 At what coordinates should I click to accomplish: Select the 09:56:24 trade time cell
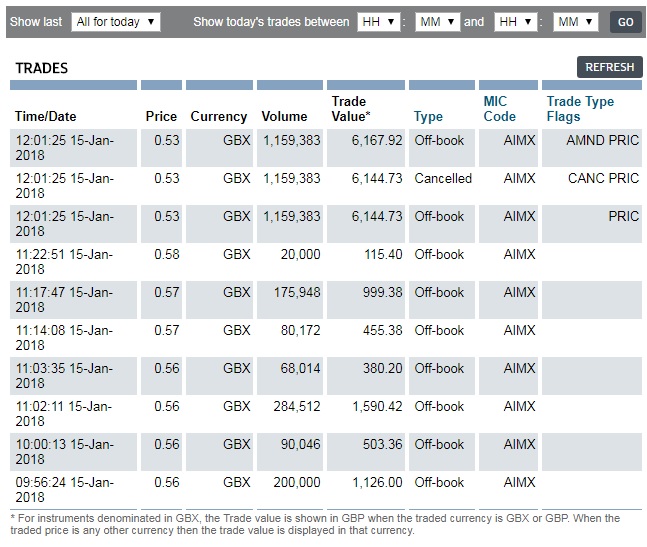64,490
